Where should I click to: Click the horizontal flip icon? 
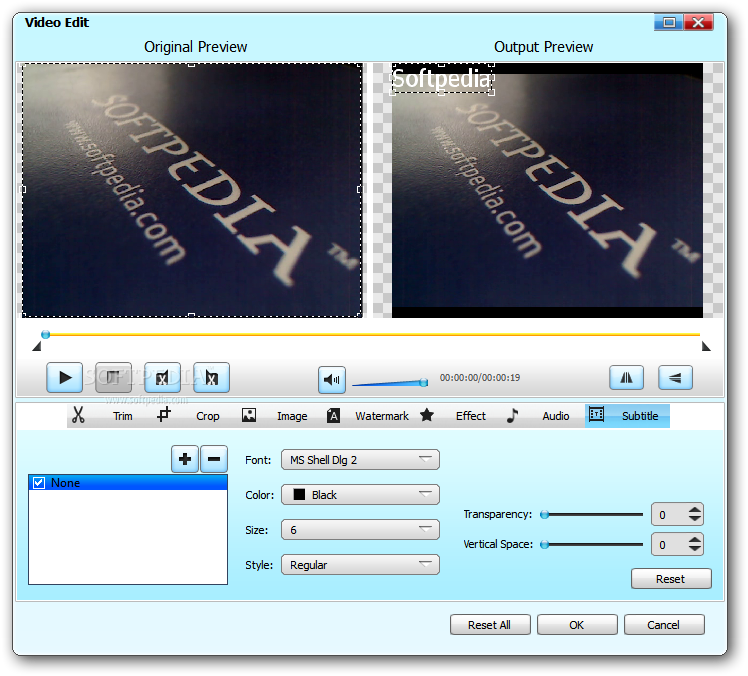[626, 378]
